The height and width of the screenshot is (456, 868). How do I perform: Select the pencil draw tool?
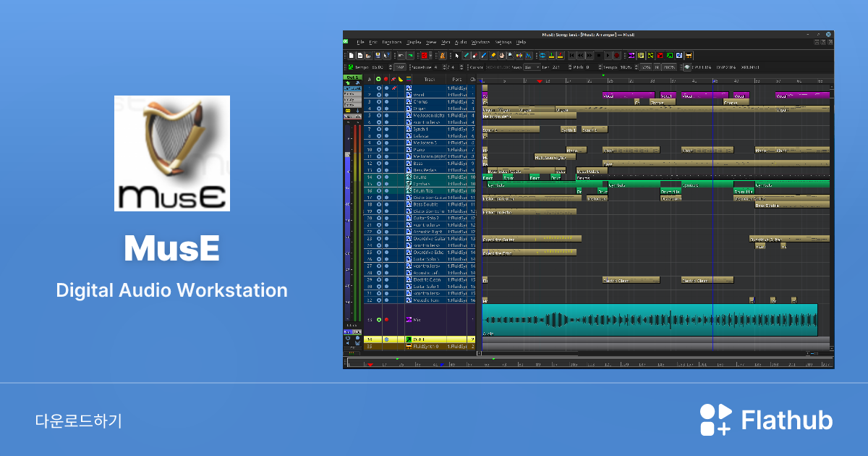pos(465,56)
